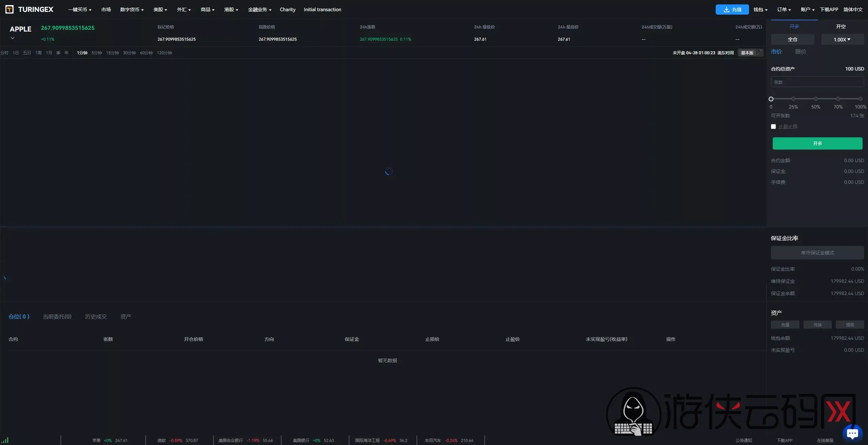Click the 提现 withdraw button

tap(850, 325)
